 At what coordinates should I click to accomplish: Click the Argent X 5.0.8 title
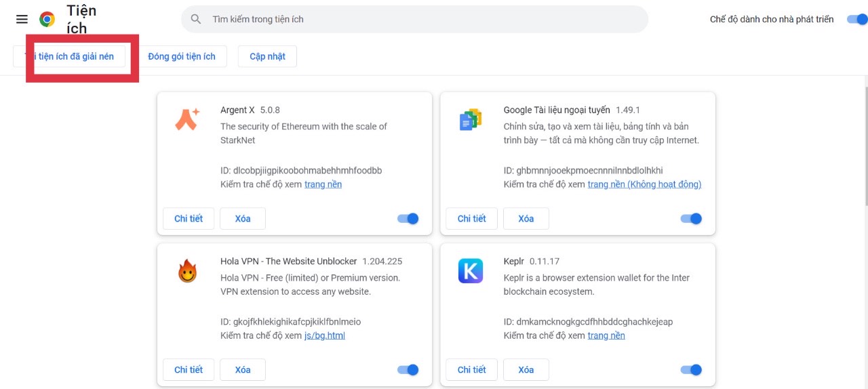tap(250, 110)
